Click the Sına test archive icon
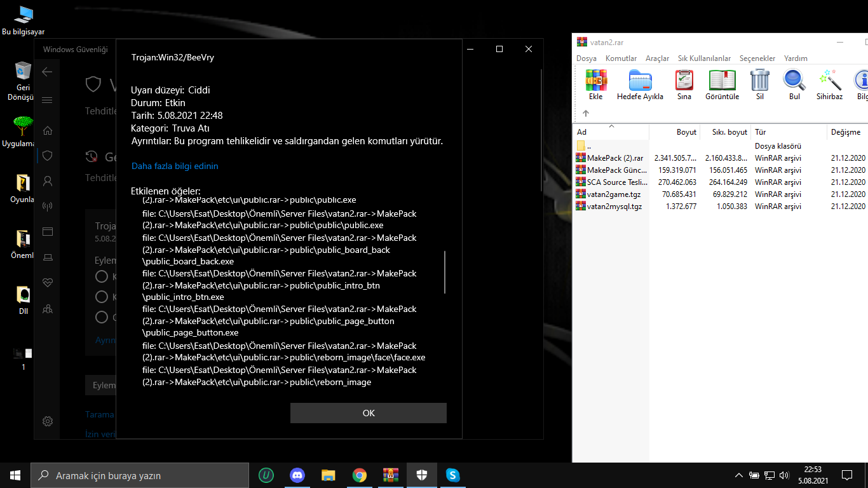Image resolution: width=868 pixels, height=488 pixels. coord(684,85)
